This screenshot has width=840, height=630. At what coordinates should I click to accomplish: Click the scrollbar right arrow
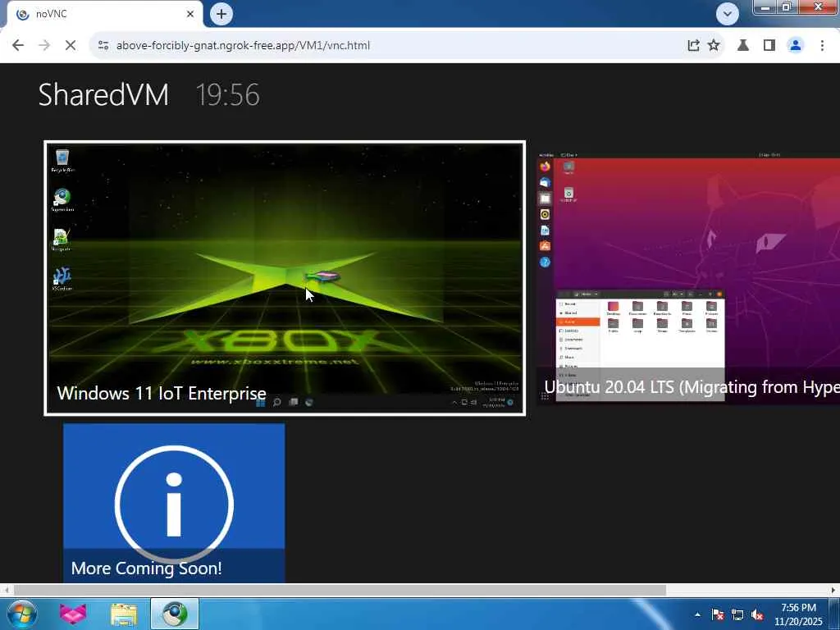[833, 590]
